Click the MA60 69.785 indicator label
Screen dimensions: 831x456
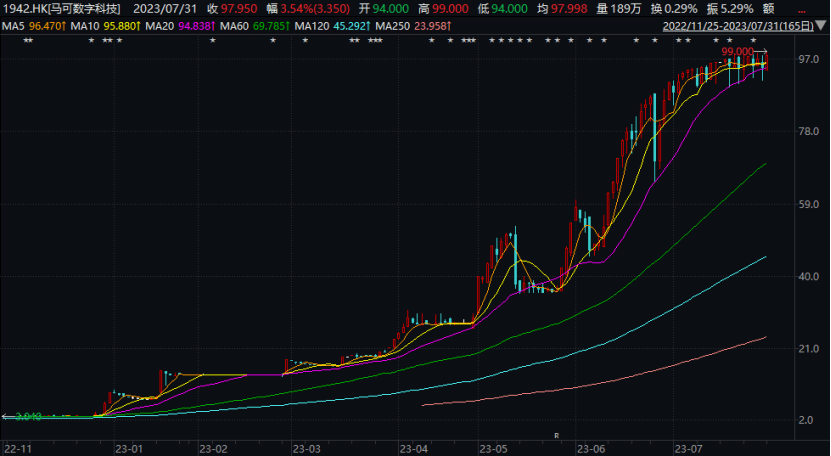point(254,26)
